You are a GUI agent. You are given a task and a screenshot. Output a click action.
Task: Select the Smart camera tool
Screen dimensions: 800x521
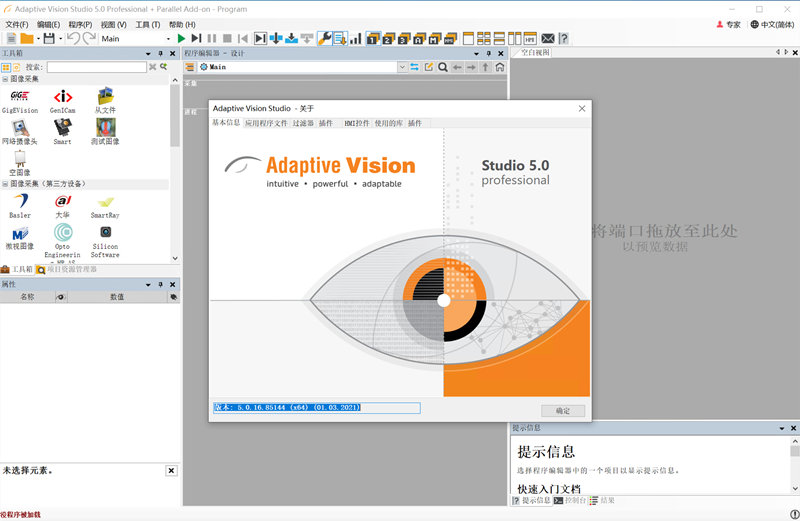[x=63, y=132]
